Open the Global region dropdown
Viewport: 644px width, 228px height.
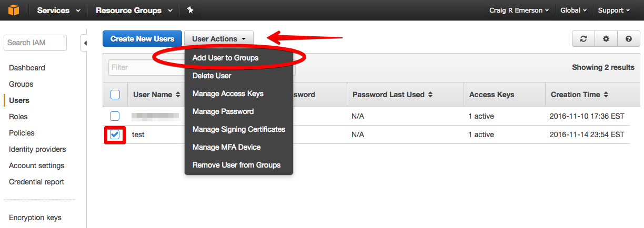coord(574,10)
